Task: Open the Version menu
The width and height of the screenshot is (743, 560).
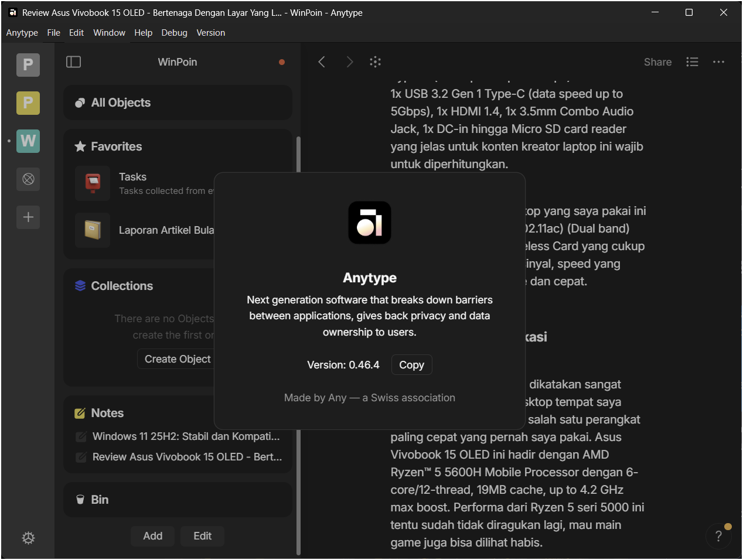Action: (x=211, y=33)
